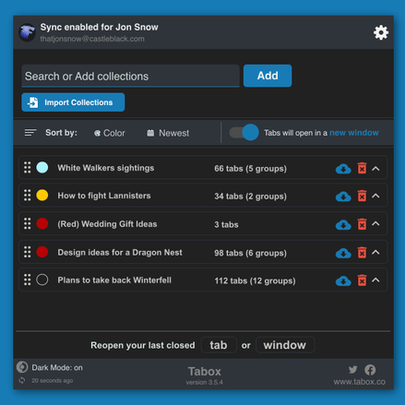The height and width of the screenshot is (405, 405).
Task: Click Dark Mode: on label
Action: coord(57,368)
